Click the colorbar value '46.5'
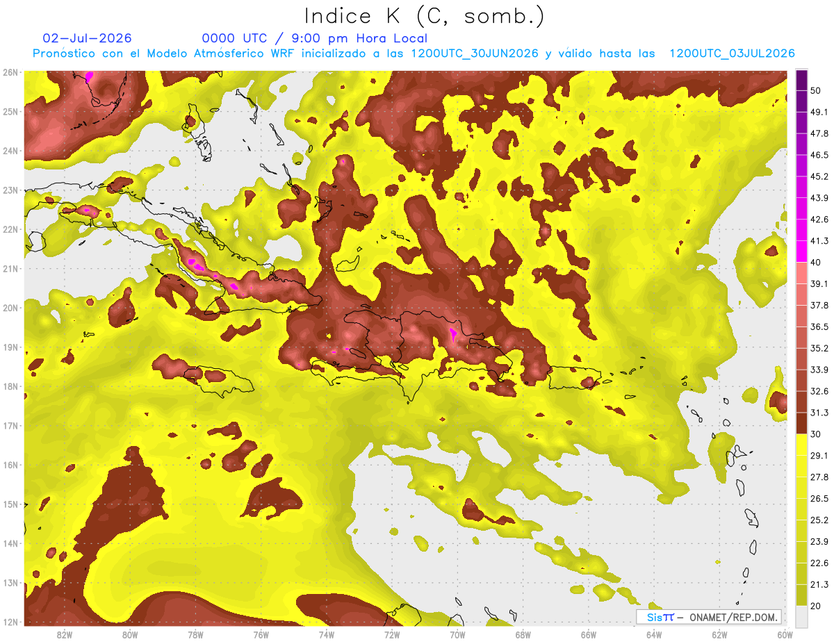 click(x=819, y=155)
